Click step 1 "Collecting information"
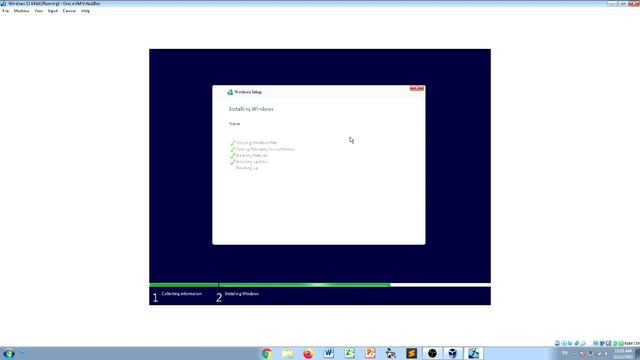 pos(182,294)
